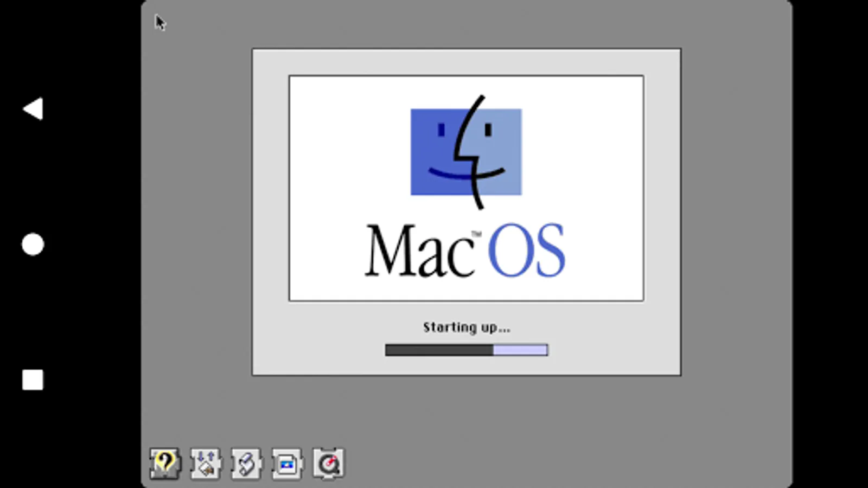Viewport: 868px width, 488px height.
Task: Tap the Android home circle button
Action: pyautogui.click(x=33, y=245)
